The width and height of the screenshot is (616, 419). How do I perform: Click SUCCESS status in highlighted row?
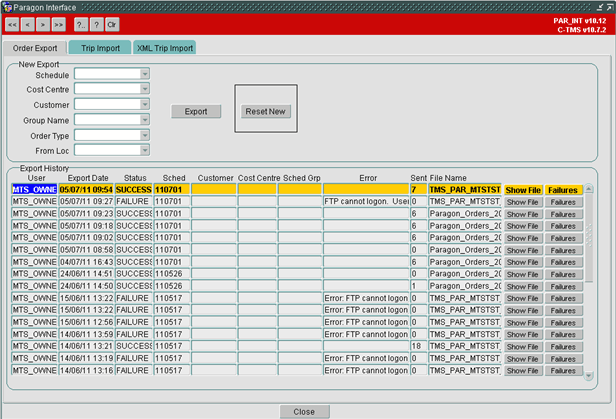point(134,190)
